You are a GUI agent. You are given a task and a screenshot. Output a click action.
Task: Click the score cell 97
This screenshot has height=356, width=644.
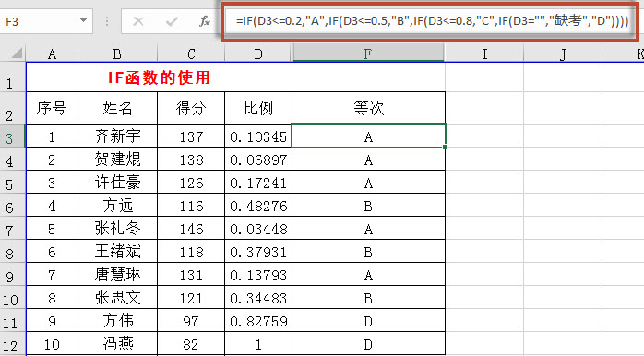(191, 320)
